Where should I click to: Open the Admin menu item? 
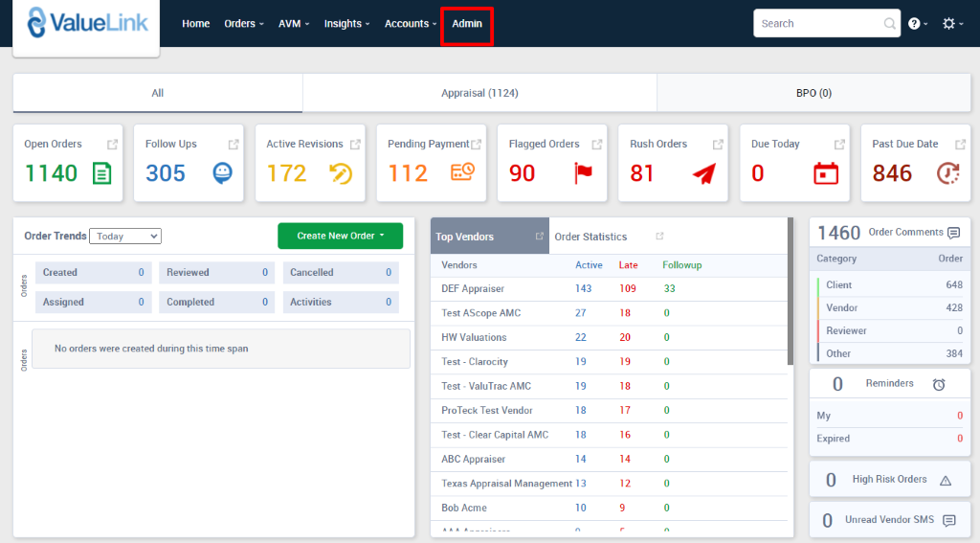tap(467, 24)
